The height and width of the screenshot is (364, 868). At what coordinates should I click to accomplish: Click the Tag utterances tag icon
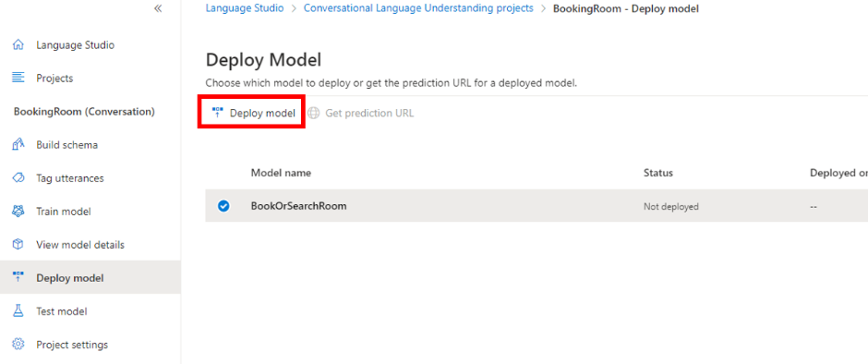[x=18, y=178]
